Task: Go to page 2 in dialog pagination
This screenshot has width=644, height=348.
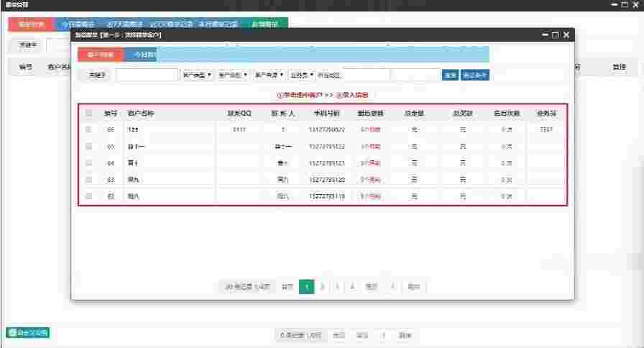Action: [x=323, y=286]
